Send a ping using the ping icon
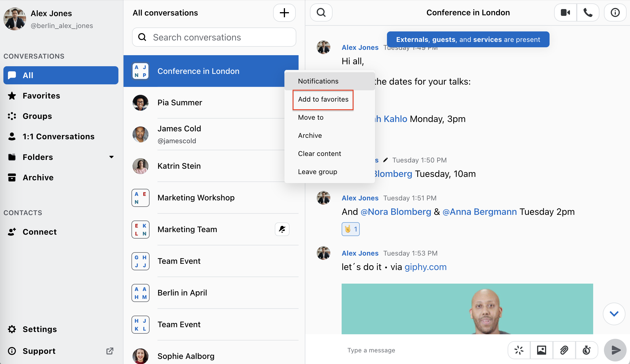The image size is (630, 364). click(519, 350)
